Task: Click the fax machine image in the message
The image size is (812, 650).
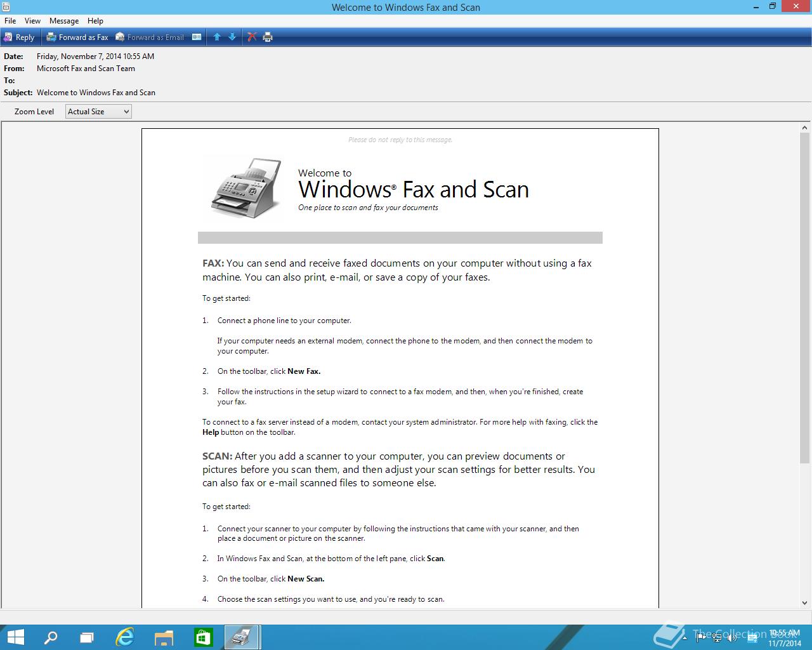Action: [247, 189]
